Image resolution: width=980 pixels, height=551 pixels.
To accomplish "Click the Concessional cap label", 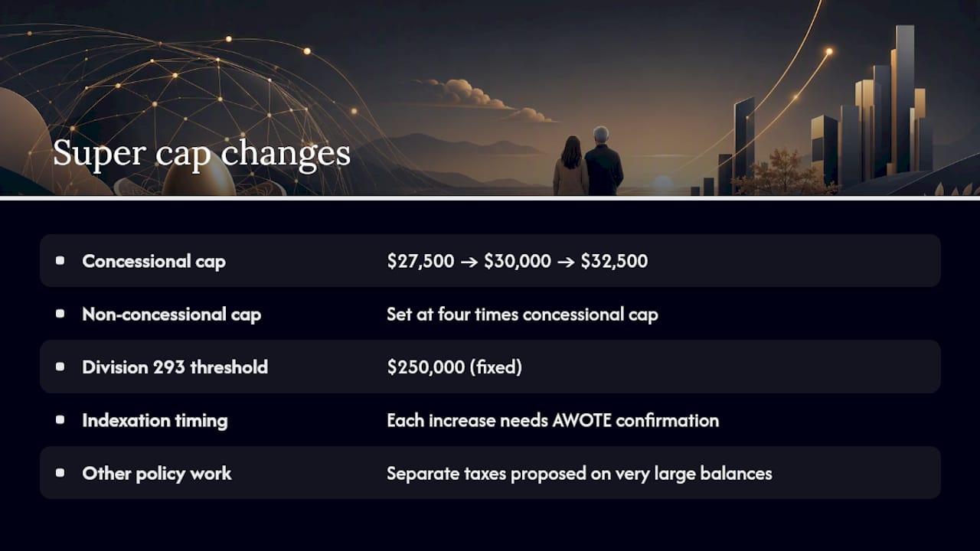I will [x=154, y=261].
